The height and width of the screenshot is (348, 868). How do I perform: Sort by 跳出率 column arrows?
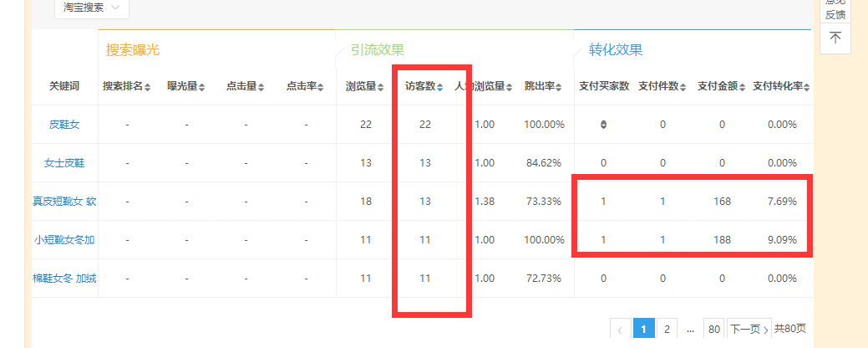(560, 87)
